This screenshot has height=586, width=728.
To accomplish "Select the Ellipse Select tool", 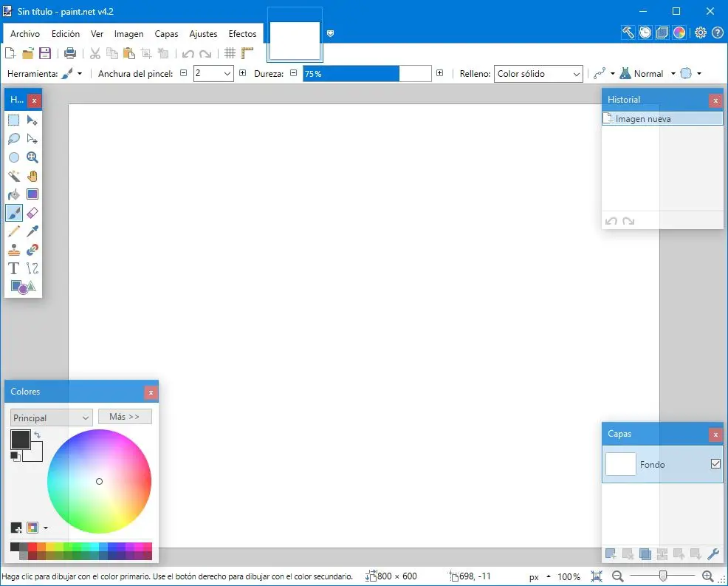I will [14, 157].
